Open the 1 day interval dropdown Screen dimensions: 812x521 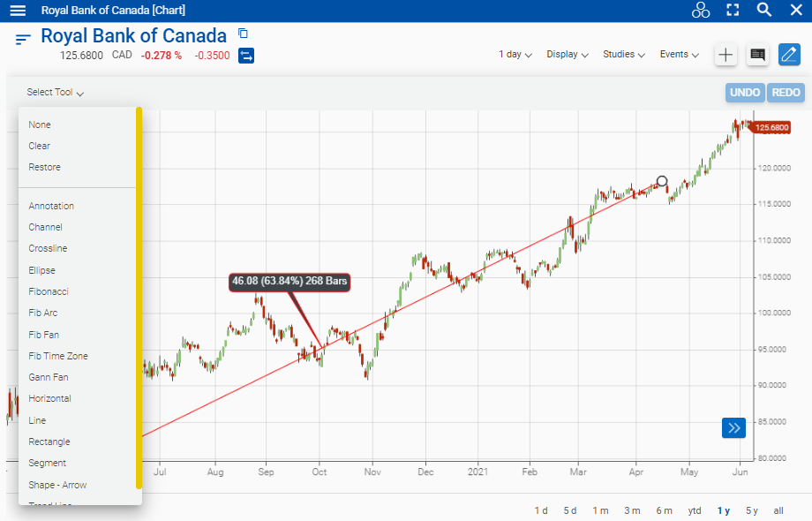515,55
